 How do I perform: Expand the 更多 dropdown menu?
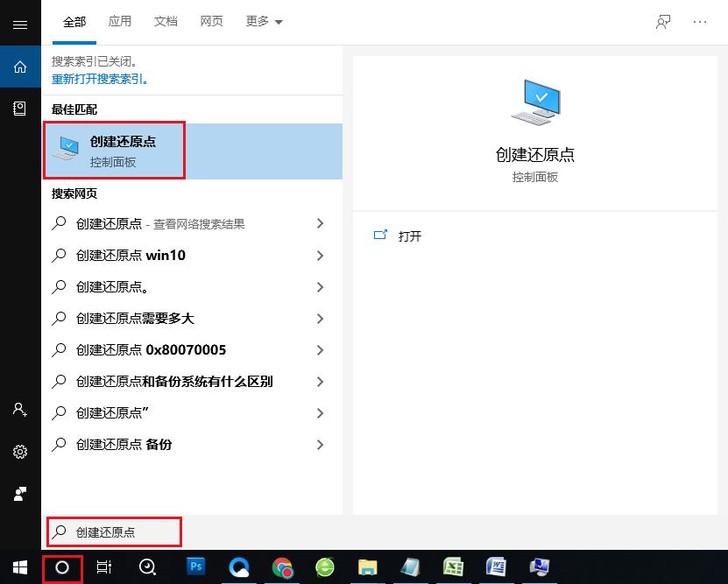point(264,21)
